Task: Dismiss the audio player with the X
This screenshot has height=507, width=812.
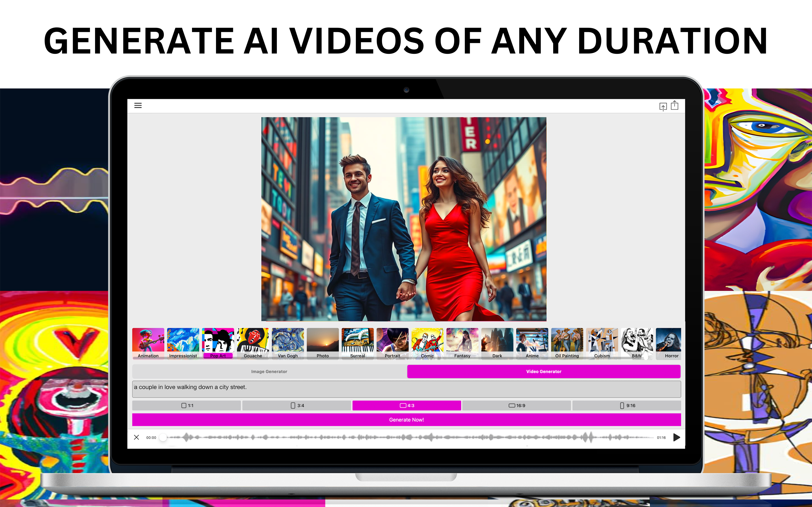Action: coord(136,437)
